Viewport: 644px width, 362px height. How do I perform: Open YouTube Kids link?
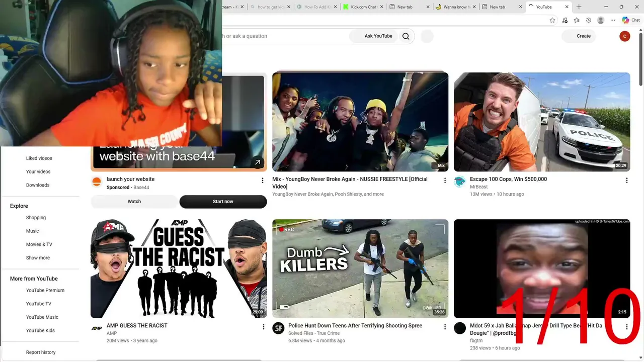click(40, 331)
